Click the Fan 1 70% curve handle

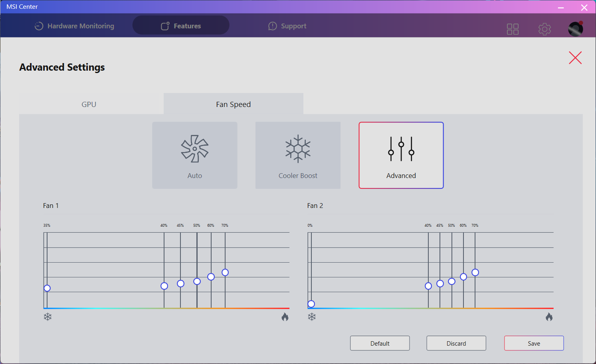click(225, 272)
